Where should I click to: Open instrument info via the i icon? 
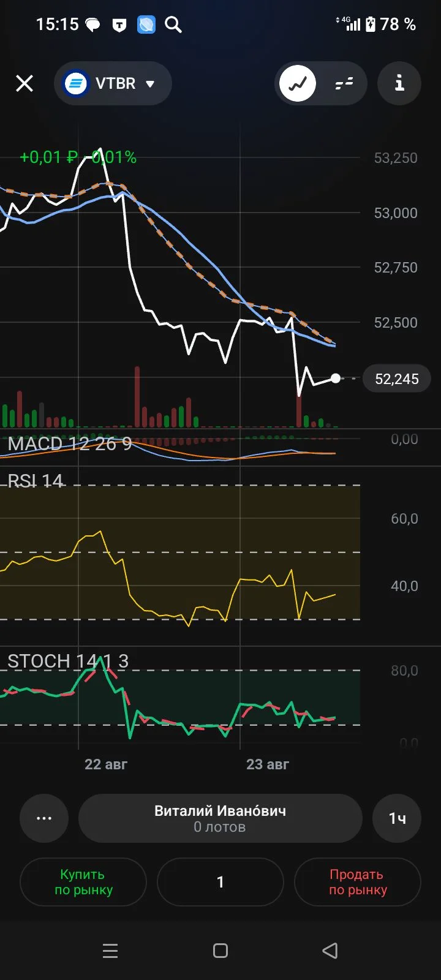(399, 83)
